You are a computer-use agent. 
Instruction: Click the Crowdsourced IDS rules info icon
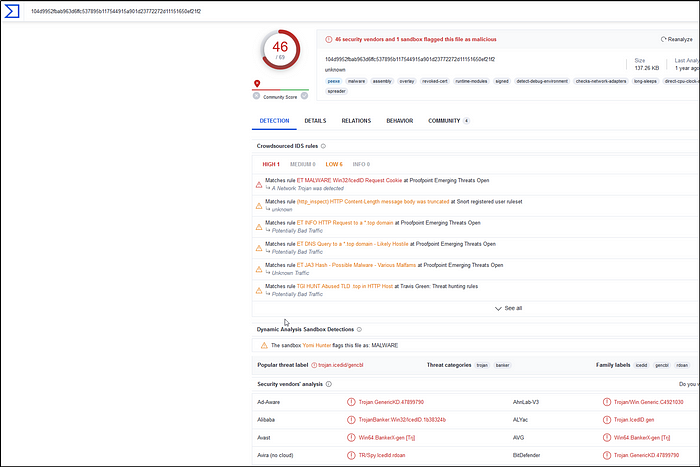point(323,146)
